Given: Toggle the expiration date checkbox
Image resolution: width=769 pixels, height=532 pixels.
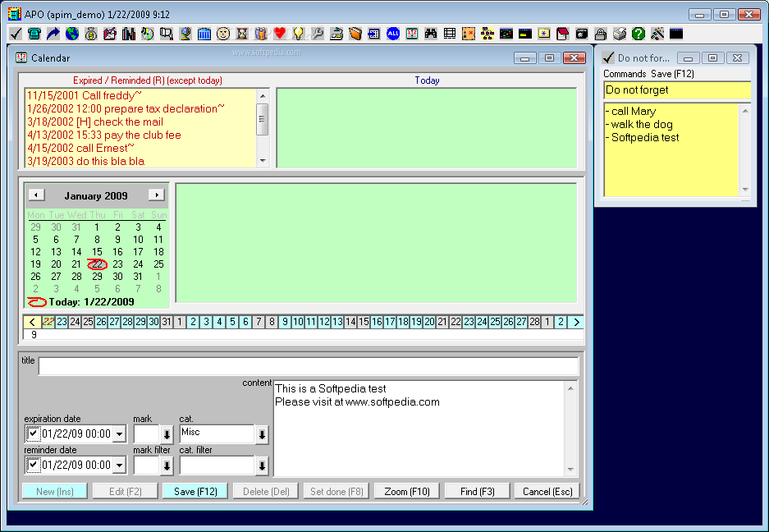Looking at the screenshot, I should coord(33,433).
